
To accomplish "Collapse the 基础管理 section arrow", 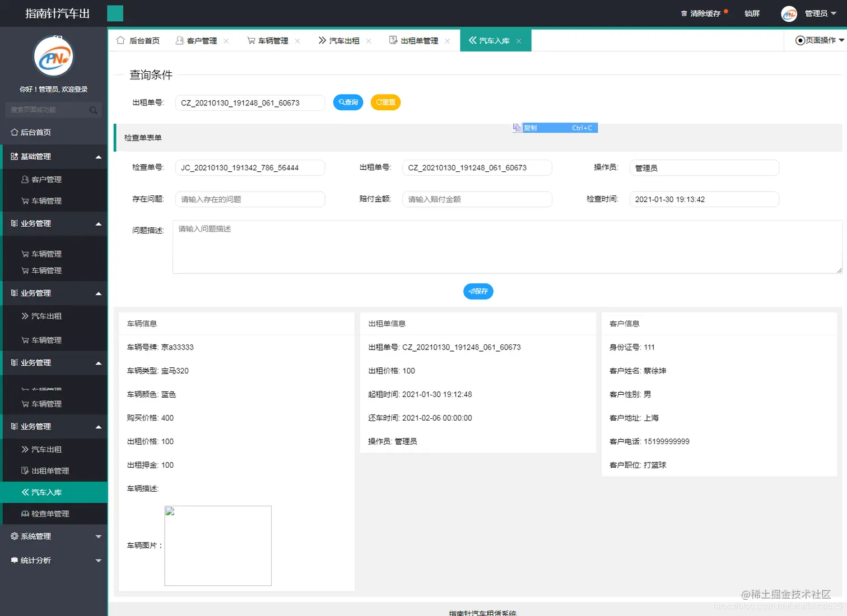I will [x=99, y=157].
